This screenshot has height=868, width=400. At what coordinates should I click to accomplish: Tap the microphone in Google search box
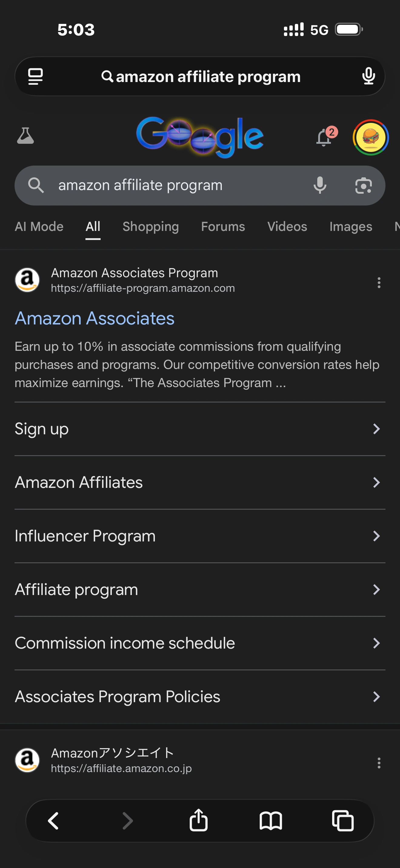click(x=320, y=186)
